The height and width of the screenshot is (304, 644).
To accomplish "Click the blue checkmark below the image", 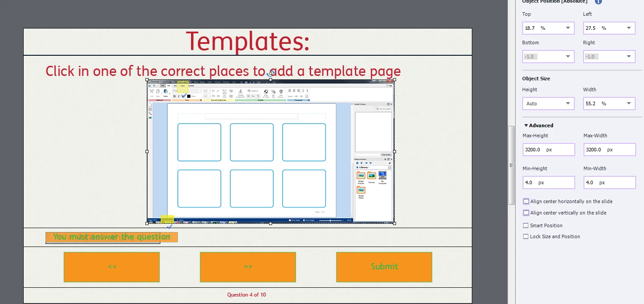I will (x=169, y=227).
